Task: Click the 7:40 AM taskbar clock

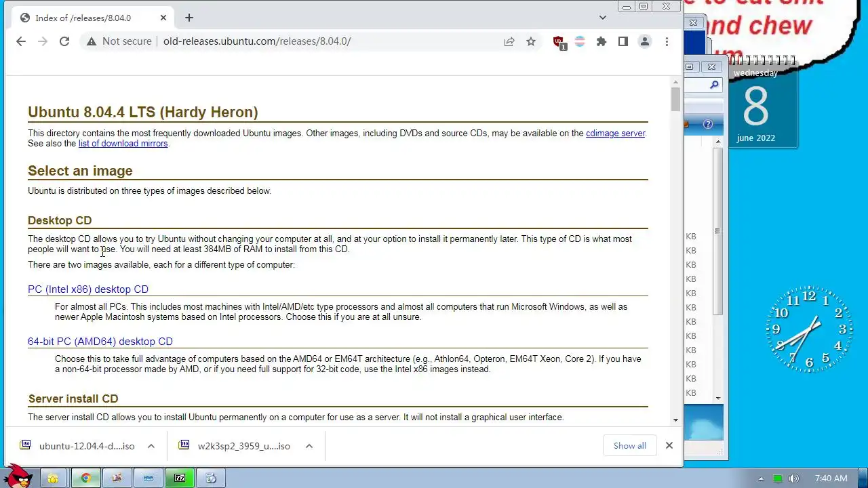Action: pos(831,479)
